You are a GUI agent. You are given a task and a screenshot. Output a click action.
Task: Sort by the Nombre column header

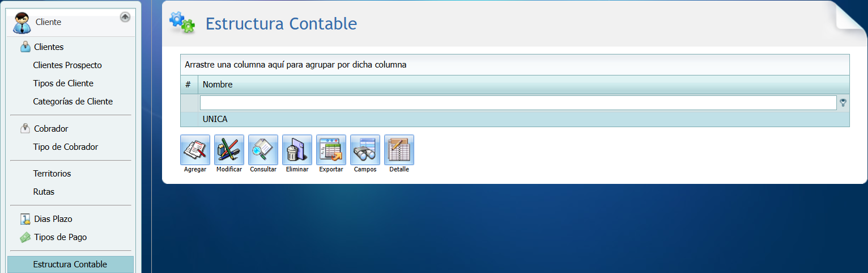(x=524, y=85)
